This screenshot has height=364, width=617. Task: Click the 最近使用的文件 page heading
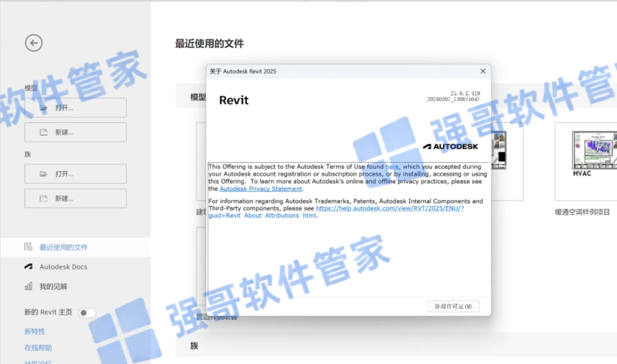[x=209, y=44]
